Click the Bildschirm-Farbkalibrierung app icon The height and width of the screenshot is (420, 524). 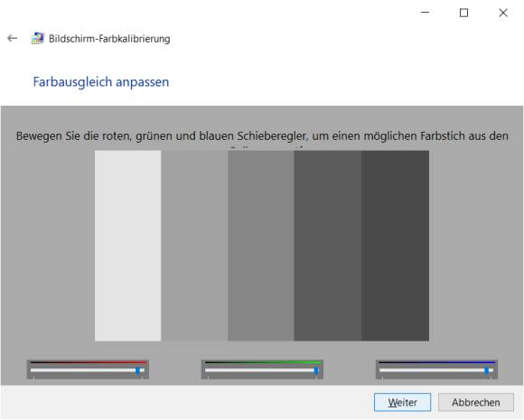pyautogui.click(x=37, y=39)
